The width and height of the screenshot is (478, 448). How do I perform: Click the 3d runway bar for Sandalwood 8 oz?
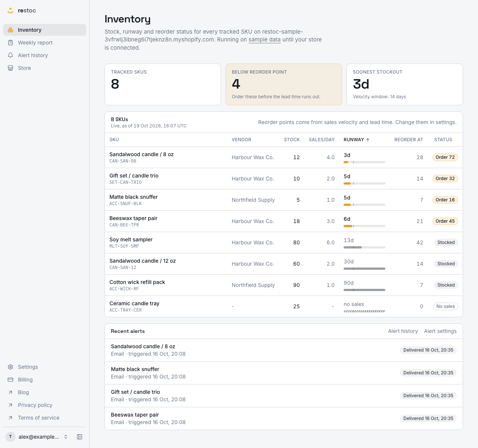pyautogui.click(x=364, y=162)
